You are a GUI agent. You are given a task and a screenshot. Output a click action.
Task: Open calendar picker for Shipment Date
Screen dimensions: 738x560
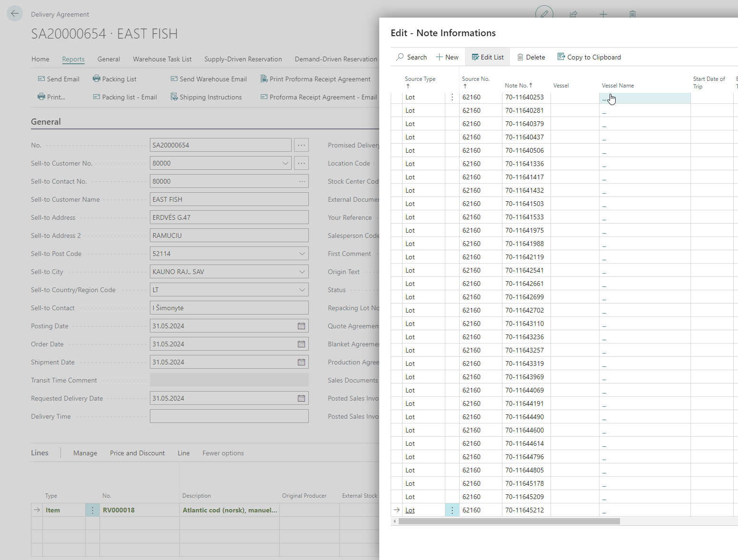[x=301, y=362]
